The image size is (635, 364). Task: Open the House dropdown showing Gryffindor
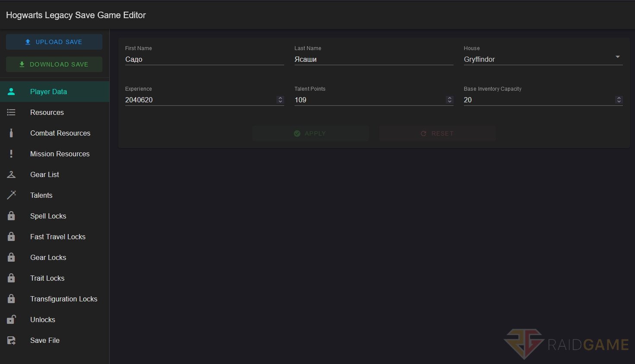(543, 59)
